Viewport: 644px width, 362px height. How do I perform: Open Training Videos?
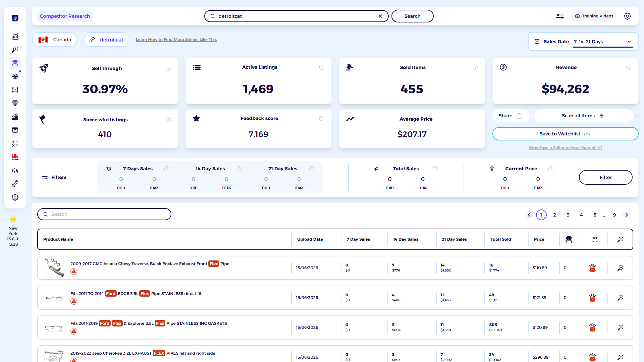pos(594,16)
